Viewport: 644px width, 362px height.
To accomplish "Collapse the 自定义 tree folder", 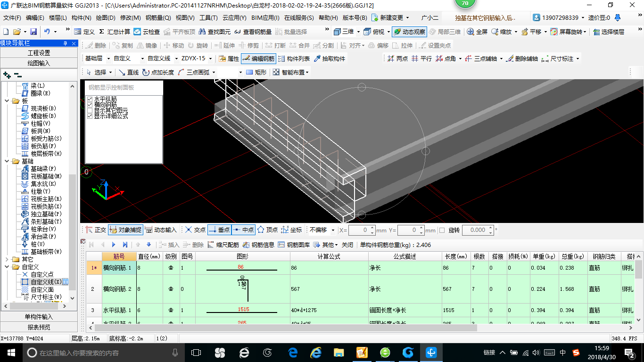I will coord(7,267).
